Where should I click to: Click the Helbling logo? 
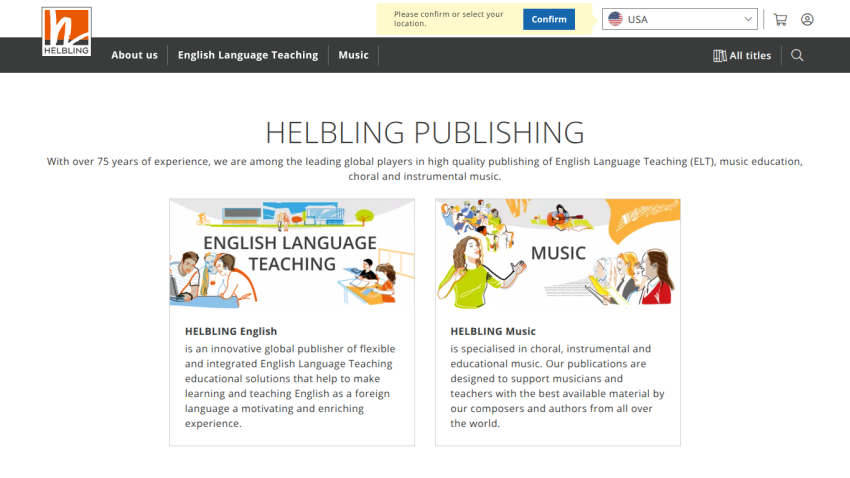(66, 31)
